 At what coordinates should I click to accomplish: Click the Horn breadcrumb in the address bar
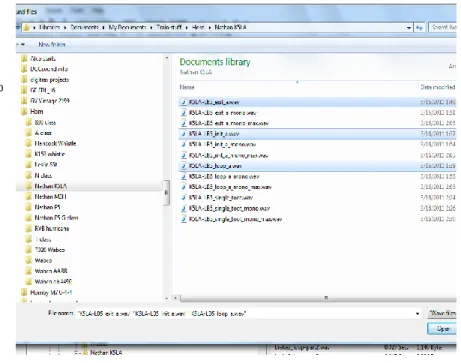tap(198, 27)
